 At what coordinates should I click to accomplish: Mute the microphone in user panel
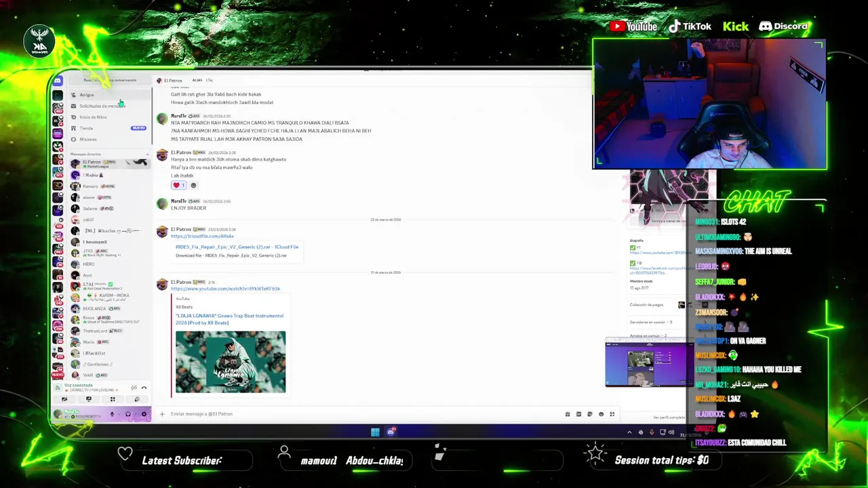point(112,414)
